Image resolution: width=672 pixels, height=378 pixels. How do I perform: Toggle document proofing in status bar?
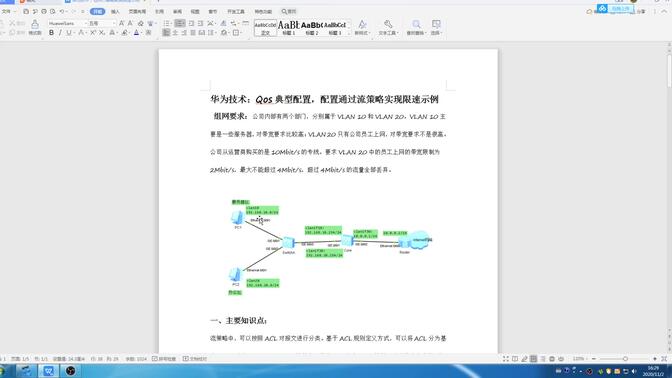(195, 359)
